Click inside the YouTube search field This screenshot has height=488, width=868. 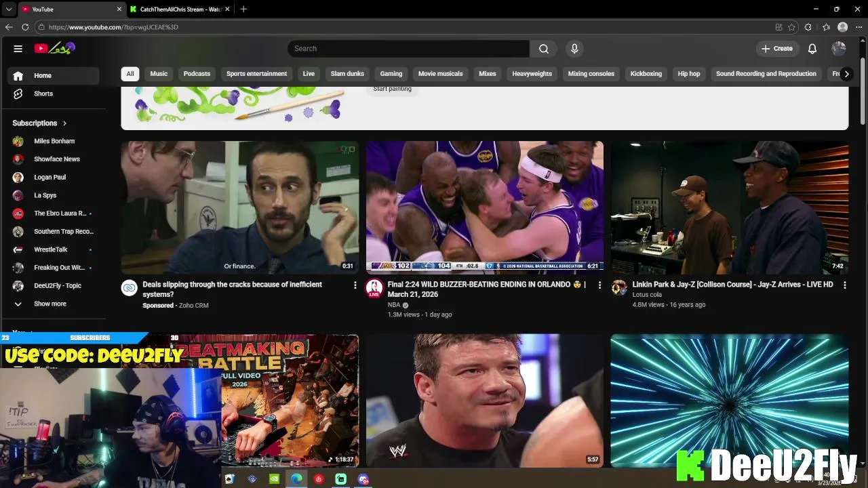pos(408,49)
